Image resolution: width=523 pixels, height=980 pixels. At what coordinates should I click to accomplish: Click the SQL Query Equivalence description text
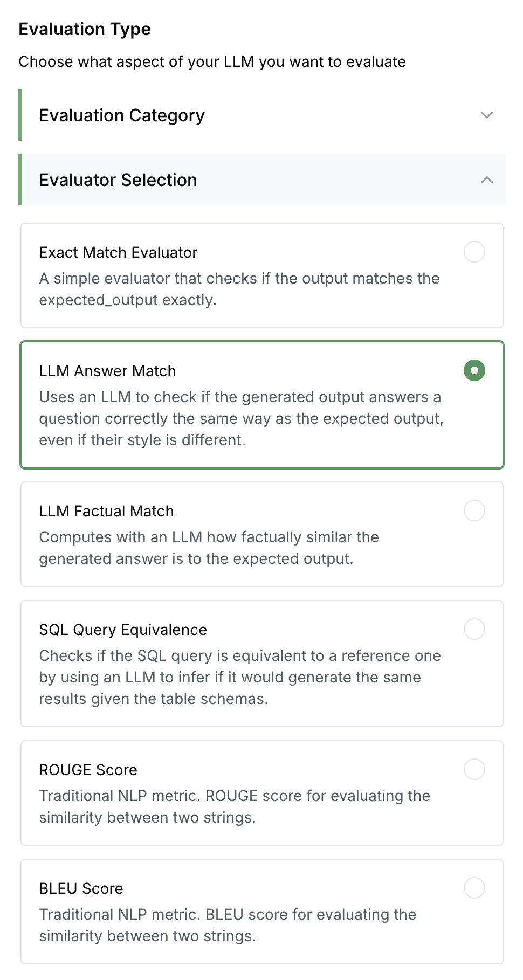click(239, 677)
